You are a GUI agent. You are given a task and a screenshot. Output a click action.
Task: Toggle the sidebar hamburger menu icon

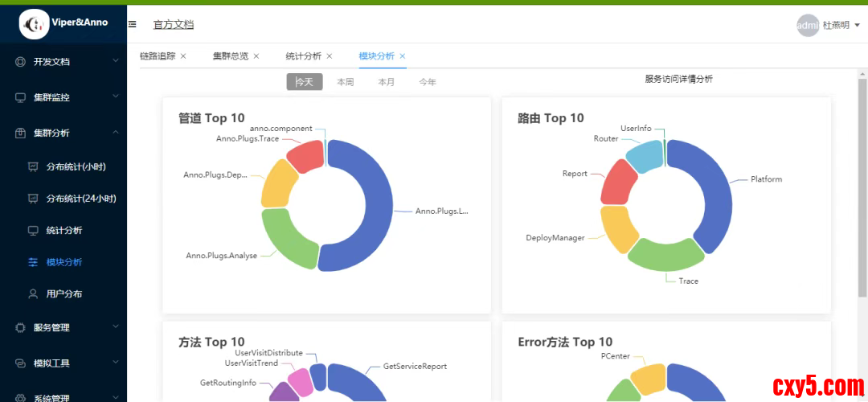tap(132, 25)
